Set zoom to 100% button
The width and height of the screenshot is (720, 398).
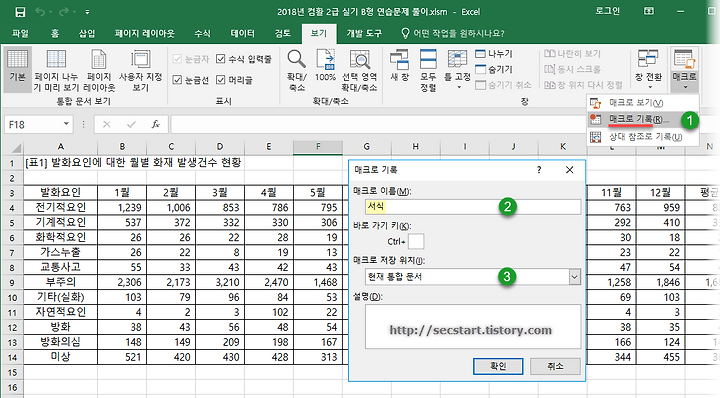pyautogui.click(x=325, y=66)
